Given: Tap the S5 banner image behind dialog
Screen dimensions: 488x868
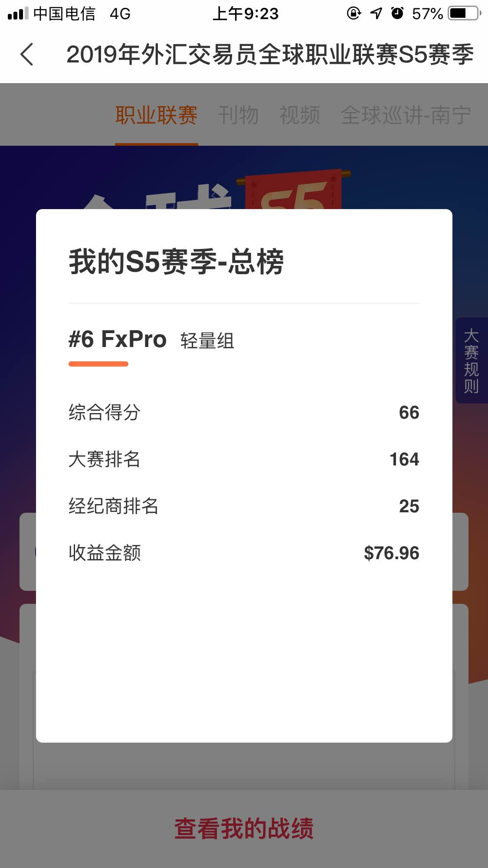Looking at the screenshot, I should (293, 189).
